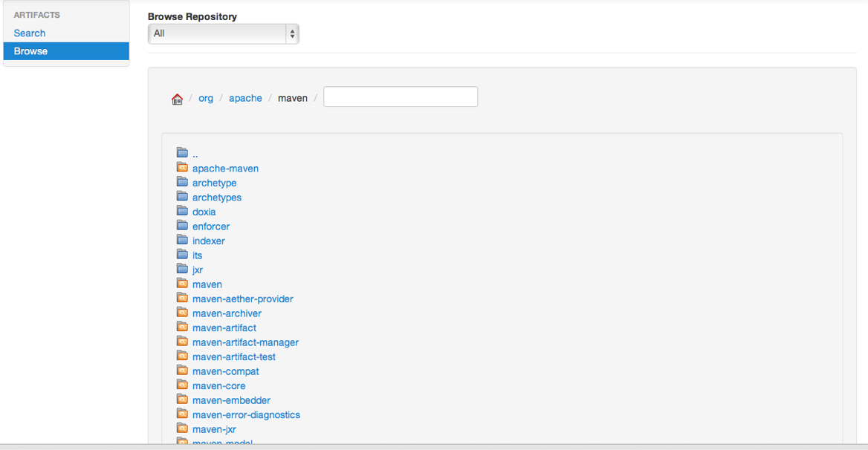Go to the org breadcrumb link

pyautogui.click(x=206, y=98)
